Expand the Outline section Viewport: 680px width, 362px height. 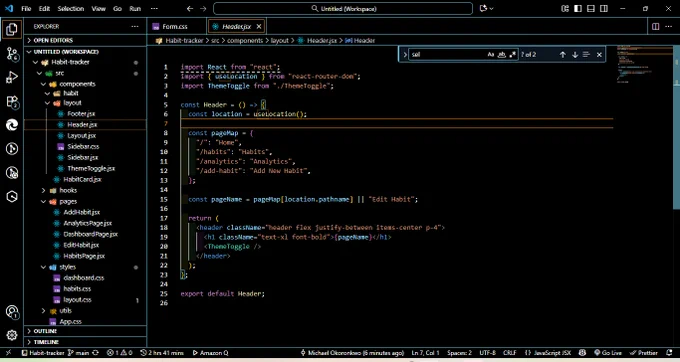(86, 331)
